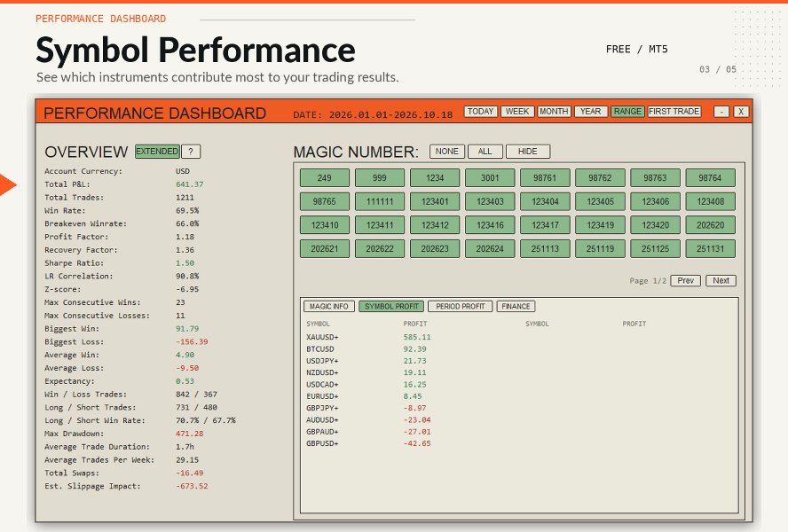Screen dimensions: 788x532
Task: Toggle magic number 202620
Action: (710, 225)
